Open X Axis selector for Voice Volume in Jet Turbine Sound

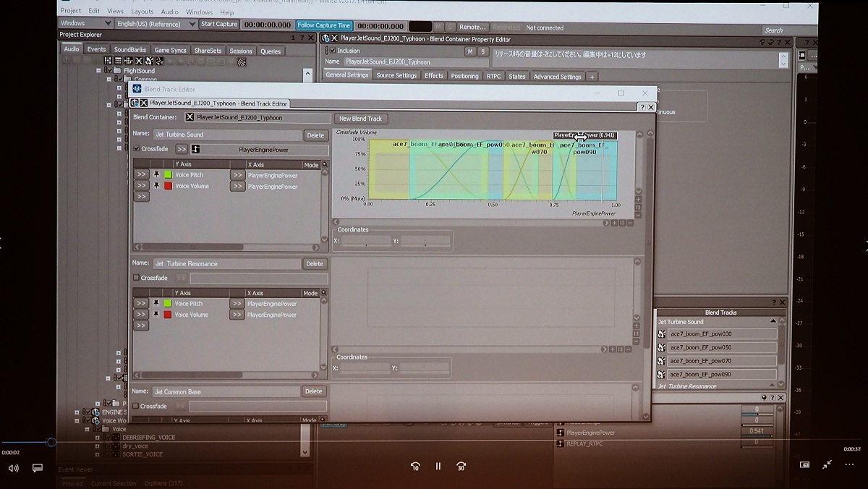(x=237, y=187)
